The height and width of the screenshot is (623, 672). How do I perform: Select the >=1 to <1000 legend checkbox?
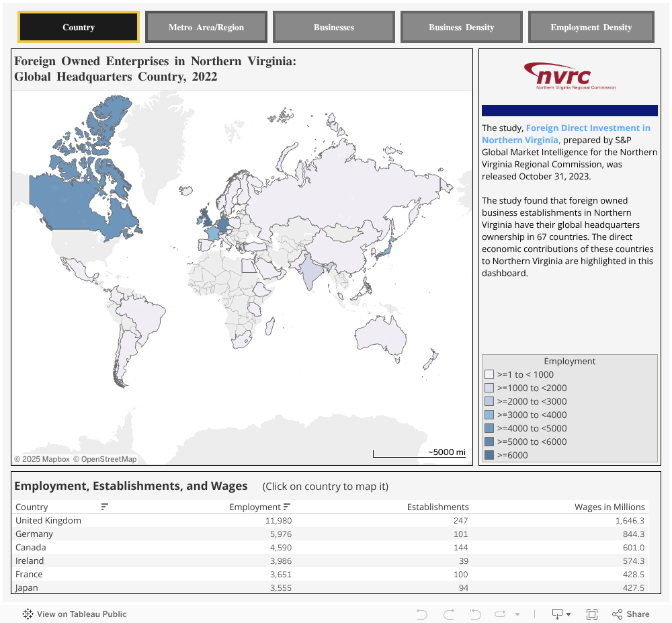[489, 374]
